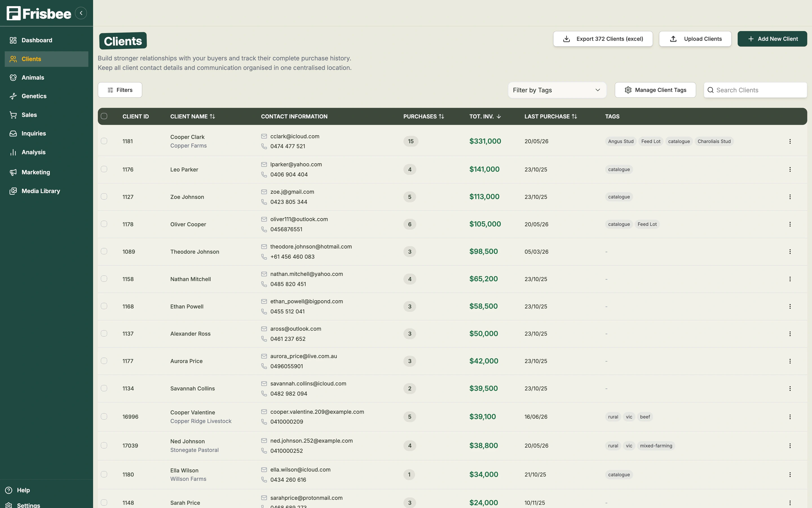Open the Media Library
812x508 pixels.
coord(47,191)
